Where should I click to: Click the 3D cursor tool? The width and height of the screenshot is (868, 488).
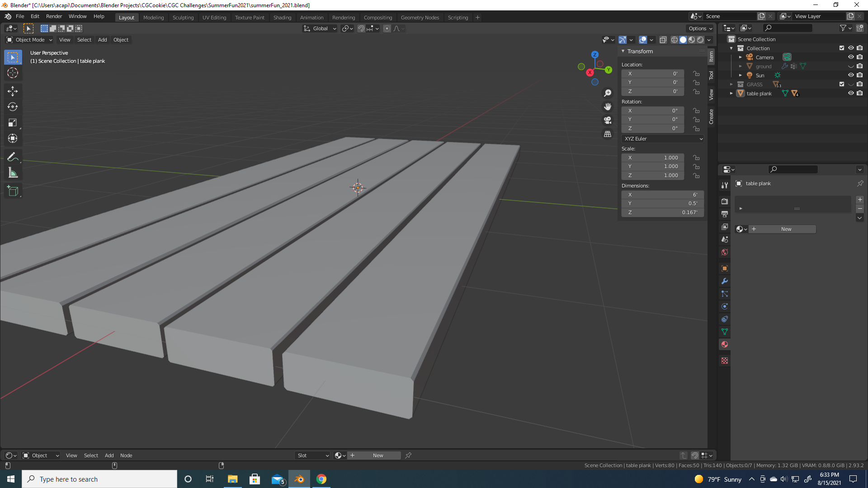click(13, 73)
